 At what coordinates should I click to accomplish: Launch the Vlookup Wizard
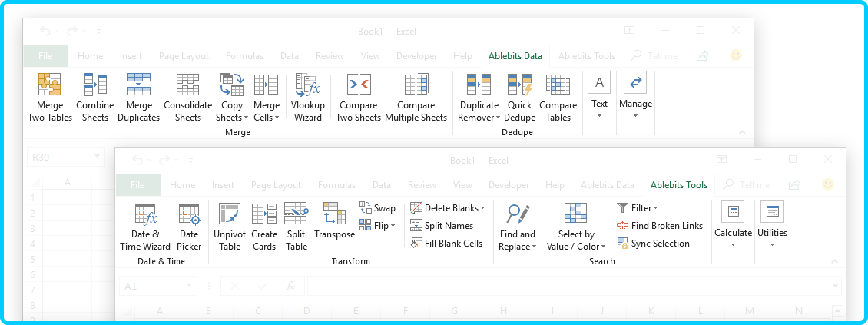click(x=307, y=85)
